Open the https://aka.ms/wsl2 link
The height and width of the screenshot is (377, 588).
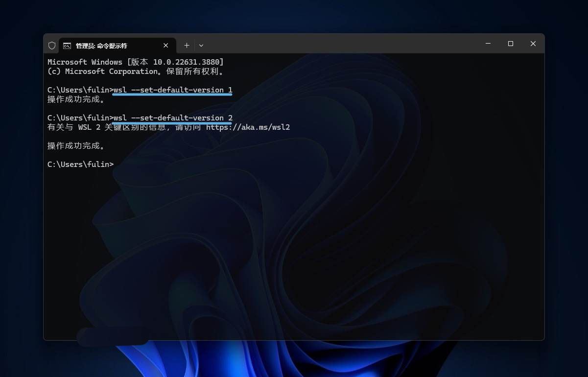pos(248,127)
